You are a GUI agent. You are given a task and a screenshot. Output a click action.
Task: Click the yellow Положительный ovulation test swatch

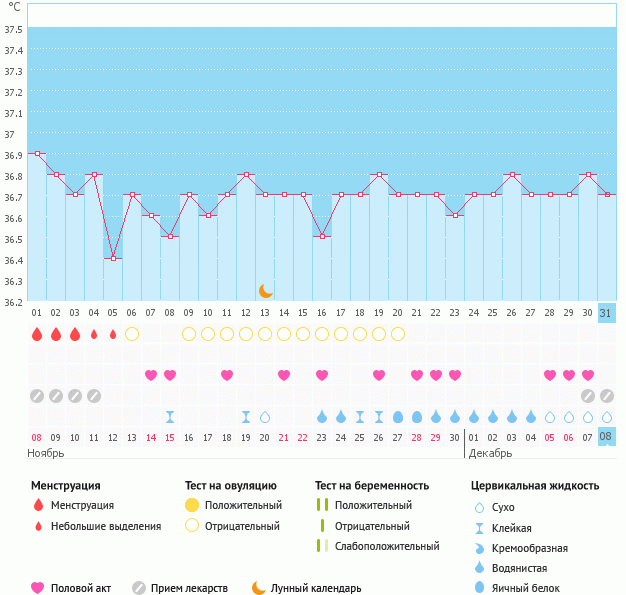coord(192,505)
